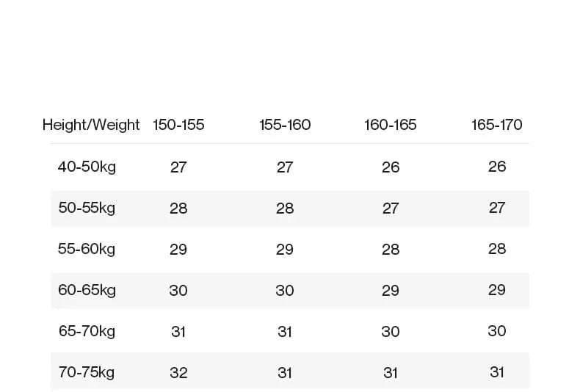Viewport: 580px width, 392px height.
Task: Click the 50-55kg row label
Action: click(x=87, y=208)
